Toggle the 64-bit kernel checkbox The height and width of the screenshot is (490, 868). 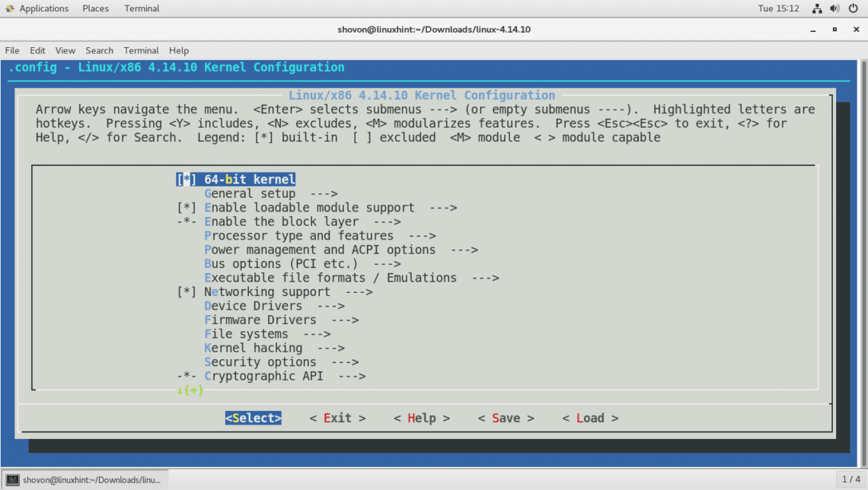(187, 180)
